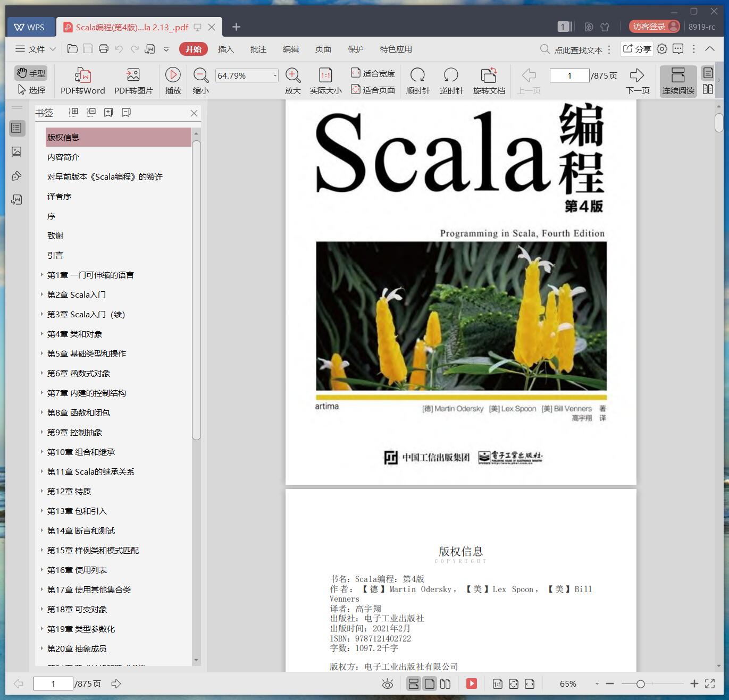Activate 手型 hand tool
Screen dimensions: 729x700
click(31, 73)
